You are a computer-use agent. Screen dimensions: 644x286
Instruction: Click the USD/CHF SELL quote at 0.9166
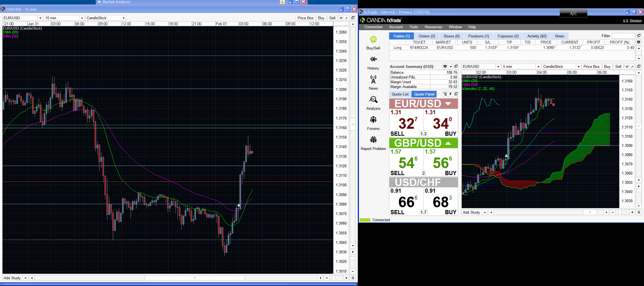[406, 201]
